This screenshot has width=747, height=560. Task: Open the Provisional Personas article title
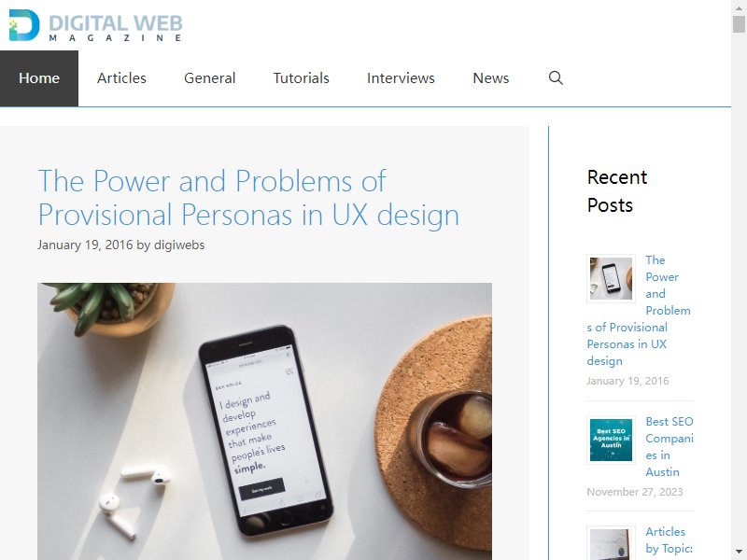click(x=248, y=198)
